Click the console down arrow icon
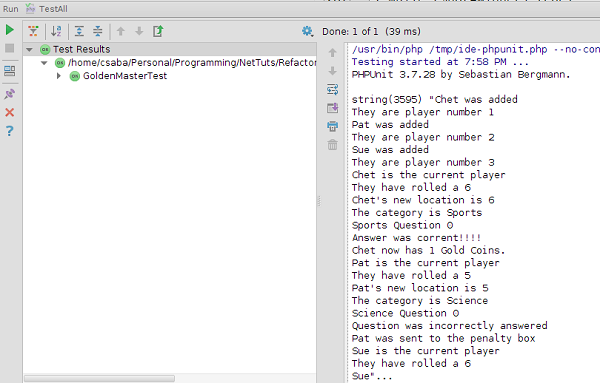This screenshot has height=383, width=600. [x=333, y=71]
